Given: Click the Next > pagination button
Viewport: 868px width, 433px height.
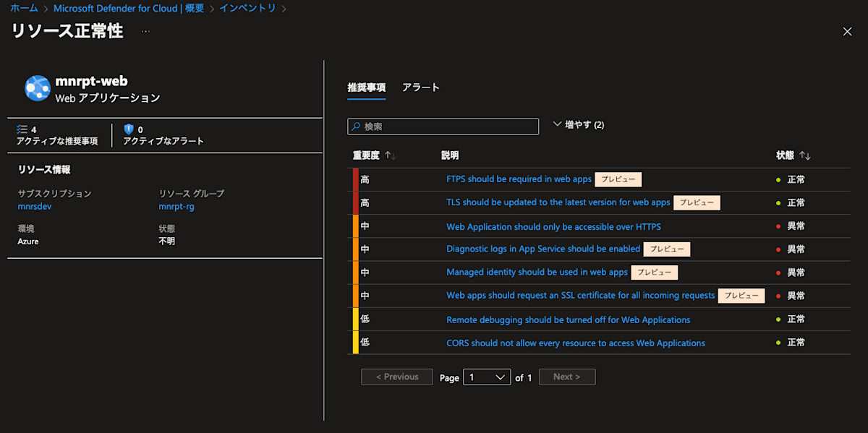Looking at the screenshot, I should coord(567,377).
